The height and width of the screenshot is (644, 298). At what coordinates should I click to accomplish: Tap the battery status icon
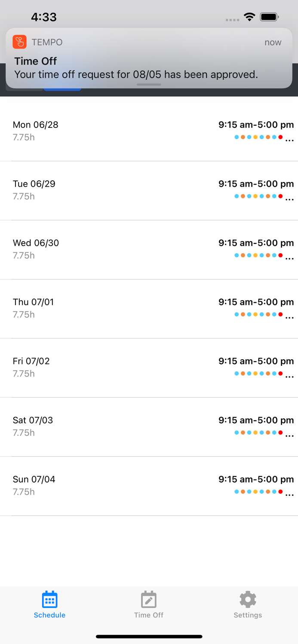tap(270, 17)
